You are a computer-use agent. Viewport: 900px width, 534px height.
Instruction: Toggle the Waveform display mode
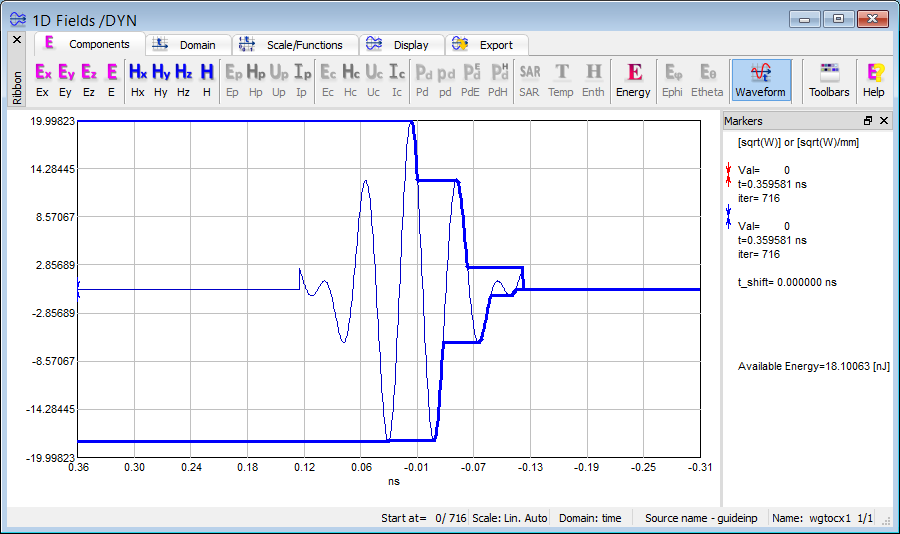761,79
